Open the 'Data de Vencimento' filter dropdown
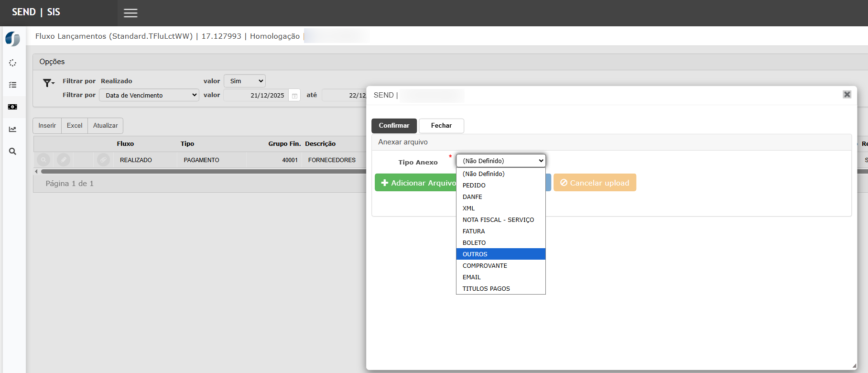 [x=149, y=95]
